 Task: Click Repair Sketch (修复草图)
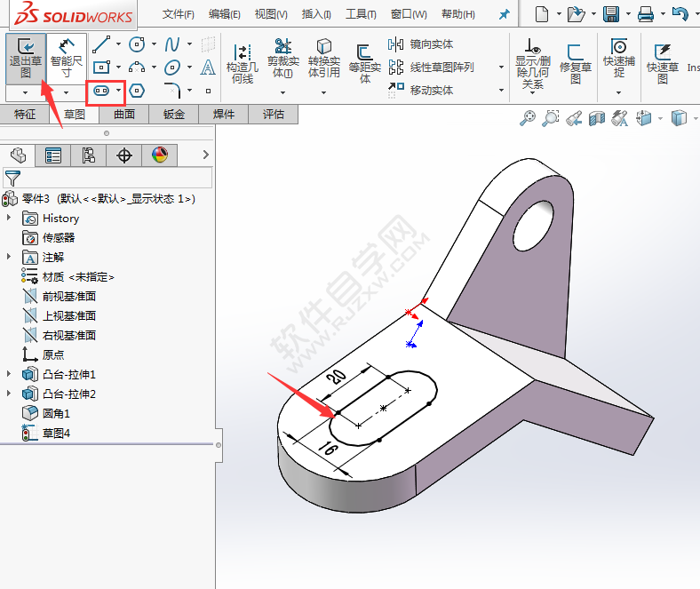point(576,63)
